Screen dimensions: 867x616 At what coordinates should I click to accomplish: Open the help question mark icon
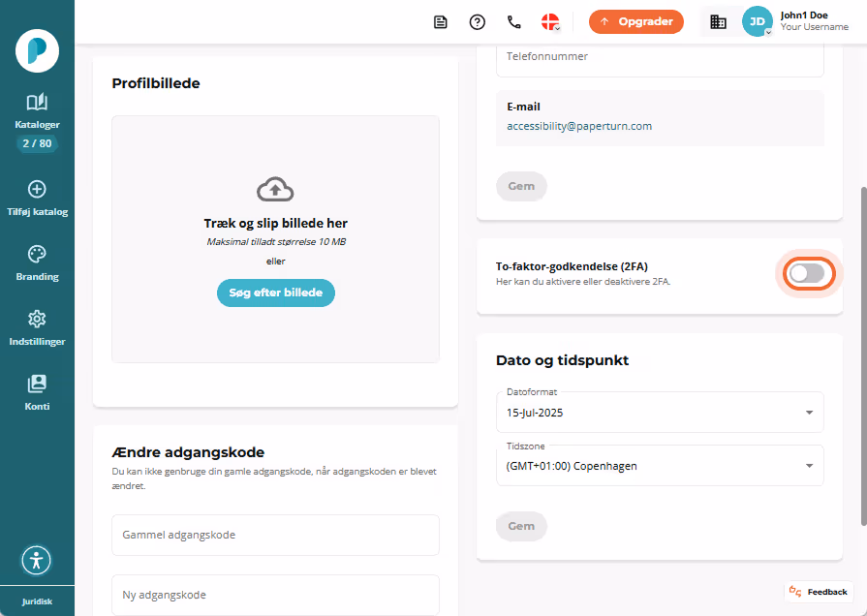(x=478, y=22)
